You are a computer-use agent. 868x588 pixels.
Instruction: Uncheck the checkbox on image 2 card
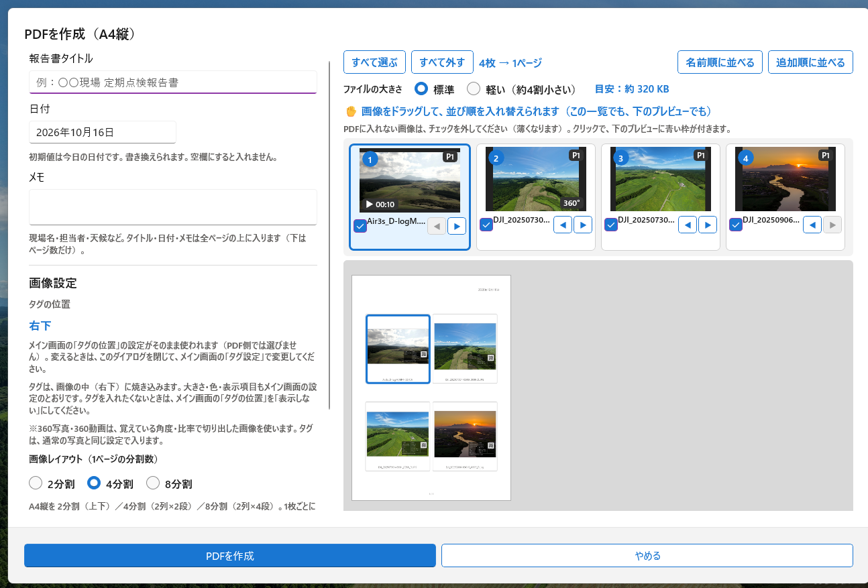point(486,225)
